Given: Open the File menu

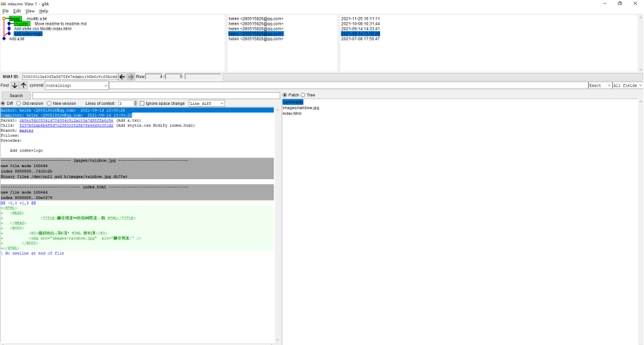Looking at the screenshot, I should click(x=6, y=11).
